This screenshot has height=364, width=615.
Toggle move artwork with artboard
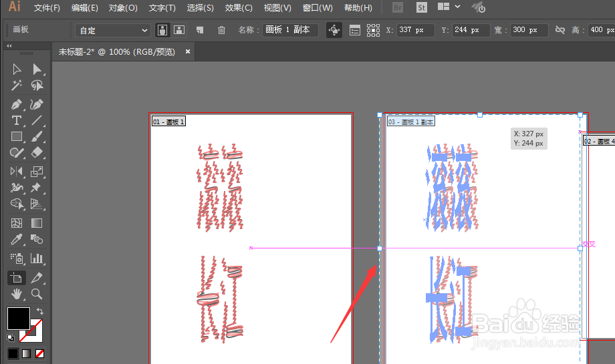tap(334, 30)
